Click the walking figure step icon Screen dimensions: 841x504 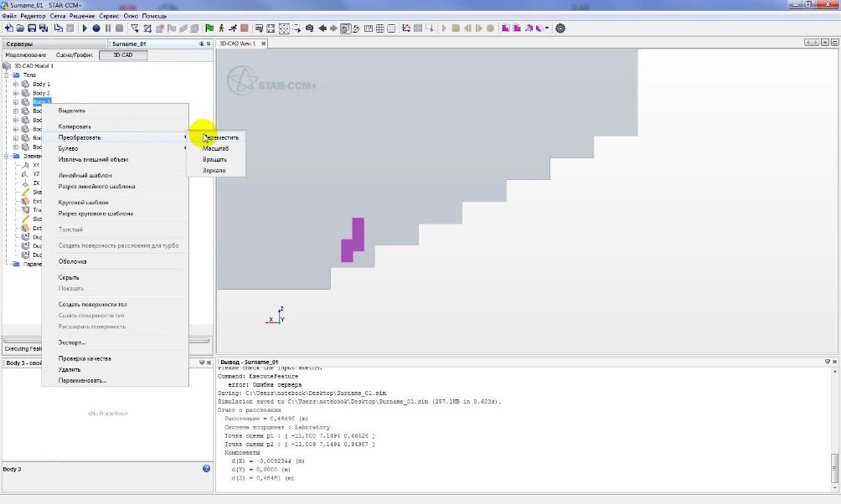(221, 28)
